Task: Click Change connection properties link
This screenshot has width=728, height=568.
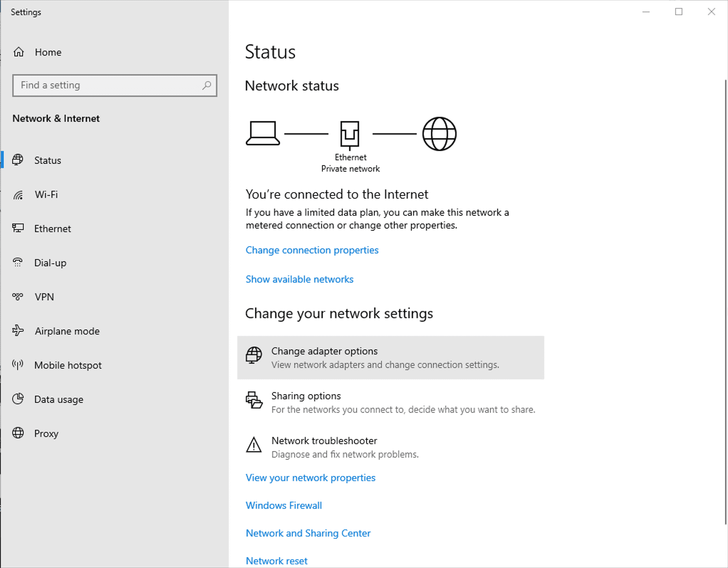Action: point(312,250)
